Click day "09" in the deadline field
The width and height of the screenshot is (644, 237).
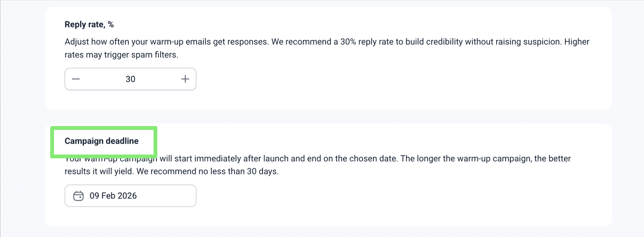pos(94,196)
